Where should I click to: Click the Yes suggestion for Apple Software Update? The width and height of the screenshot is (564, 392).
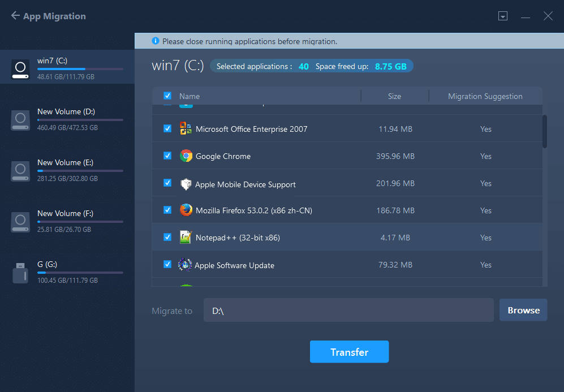(485, 265)
